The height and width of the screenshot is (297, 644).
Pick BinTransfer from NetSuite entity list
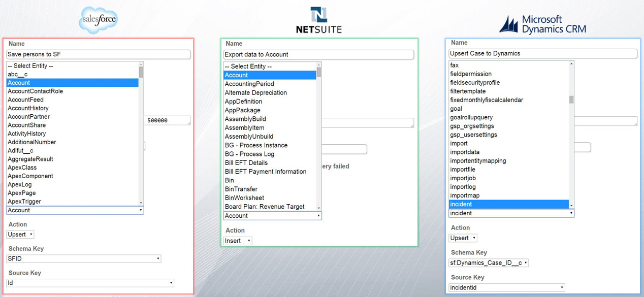[x=241, y=189]
